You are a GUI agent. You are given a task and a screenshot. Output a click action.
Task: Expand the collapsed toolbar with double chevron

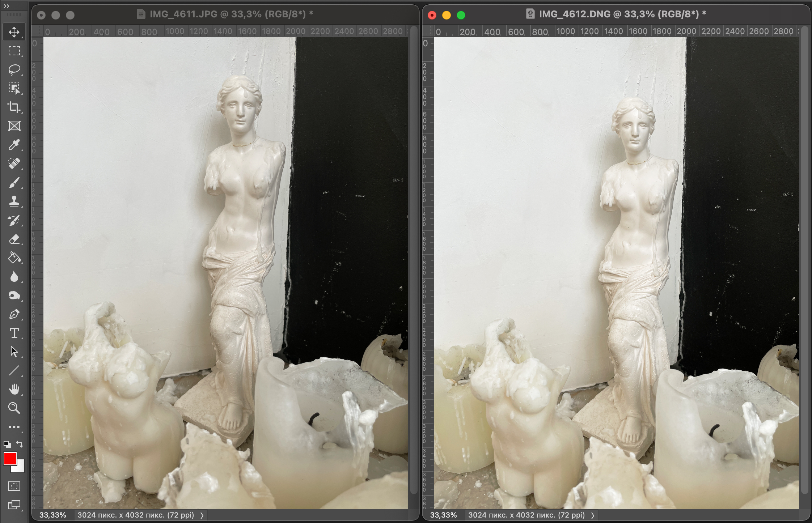[6, 6]
